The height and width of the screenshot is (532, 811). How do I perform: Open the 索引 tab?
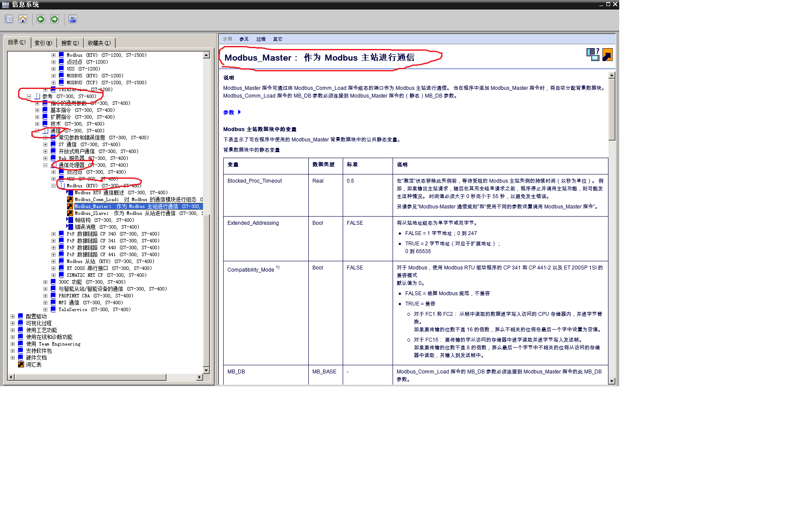[x=43, y=43]
